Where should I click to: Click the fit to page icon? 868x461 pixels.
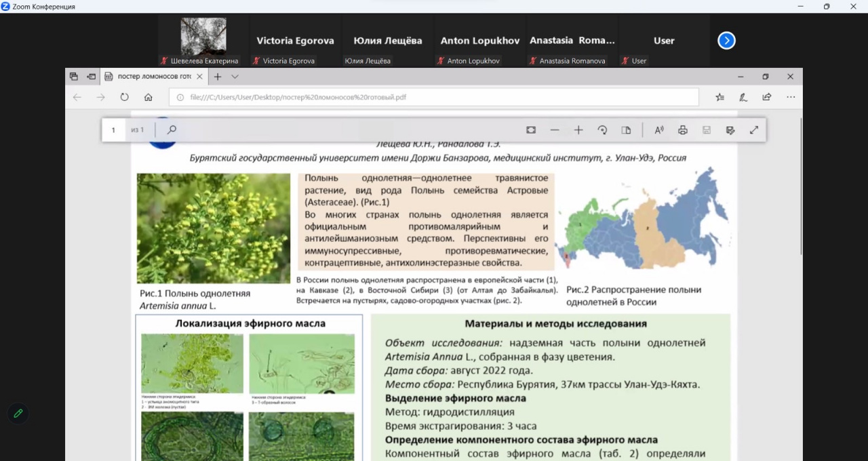531,130
